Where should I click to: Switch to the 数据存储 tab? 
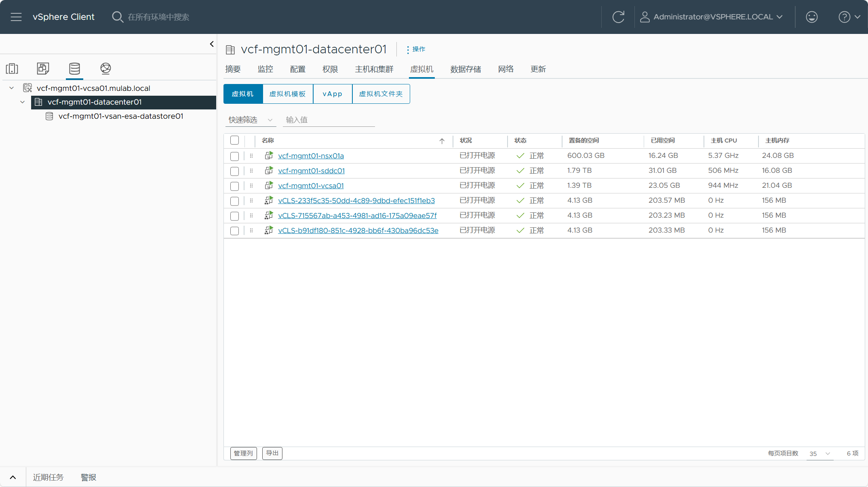pyautogui.click(x=466, y=69)
